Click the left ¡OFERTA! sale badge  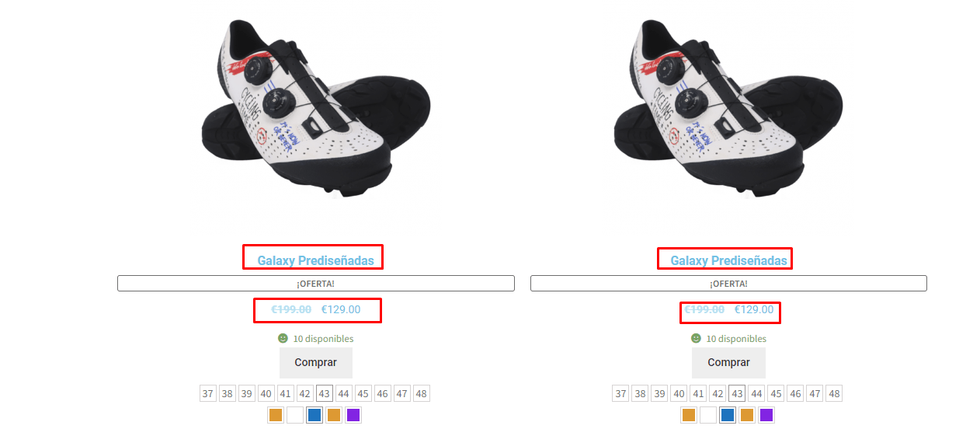pos(316,284)
